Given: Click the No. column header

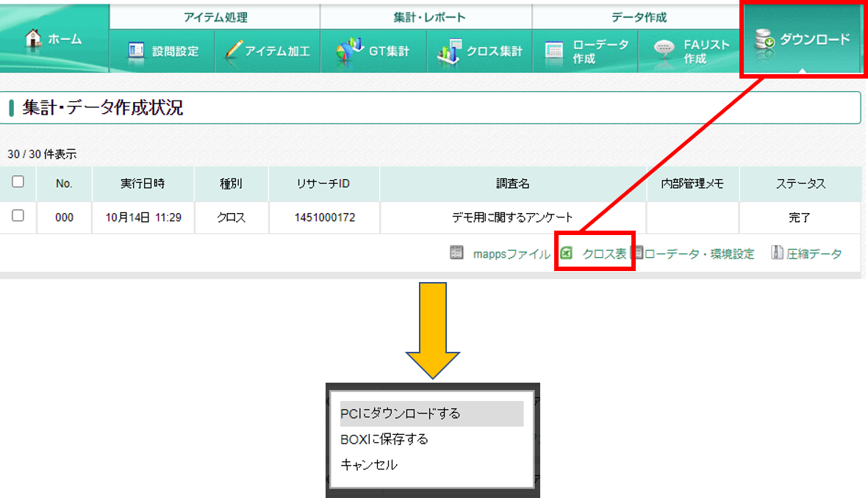Looking at the screenshot, I should 64,184.
